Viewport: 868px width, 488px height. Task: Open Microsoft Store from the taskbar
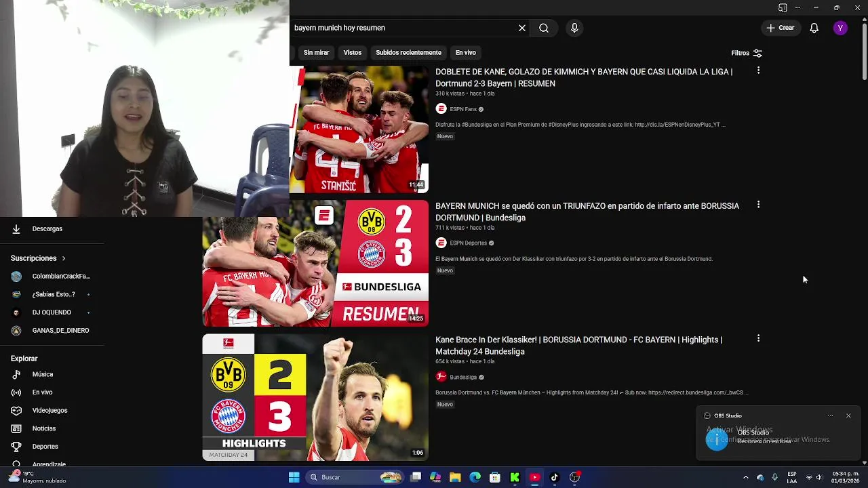pyautogui.click(x=495, y=477)
